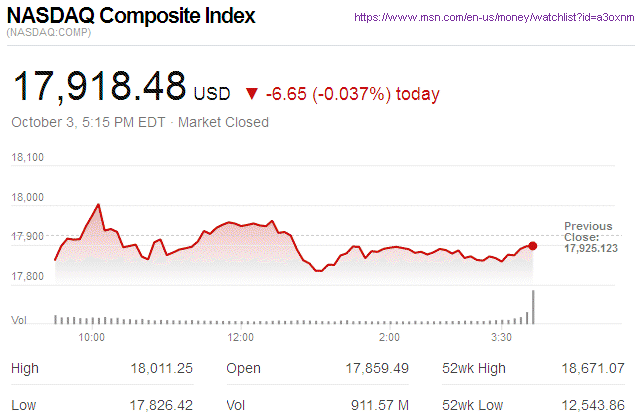Click the USD currency label
640x420 pixels.
pos(211,94)
